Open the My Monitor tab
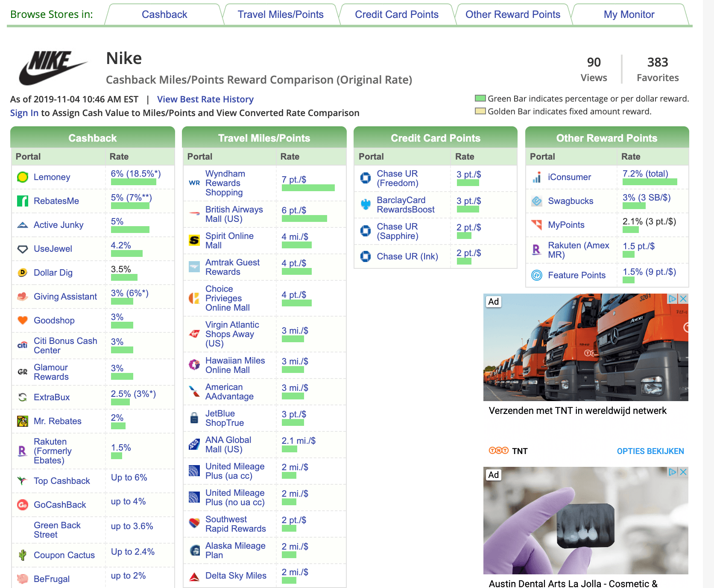 coord(629,15)
